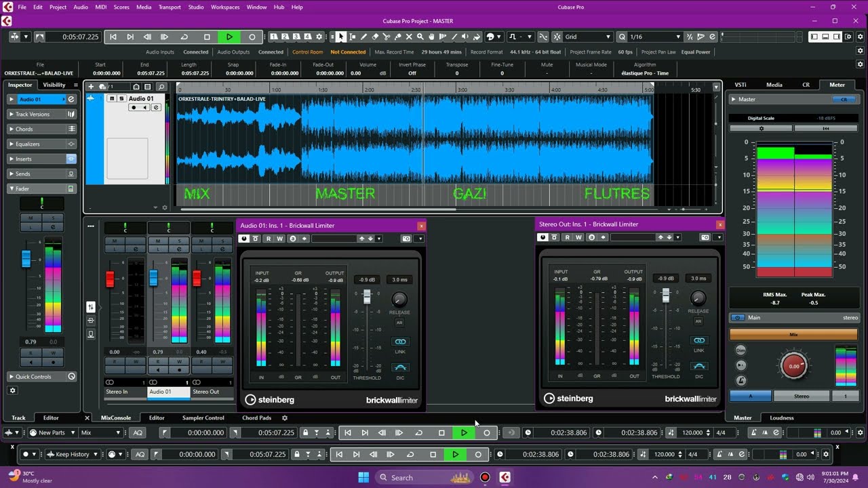Expand the Inserts inspector section
The height and width of the screenshot is (488, 868).
coord(41,159)
